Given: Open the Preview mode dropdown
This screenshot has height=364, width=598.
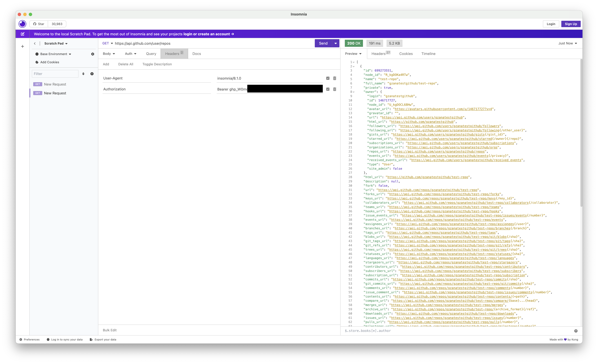Looking at the screenshot, I should (x=353, y=54).
